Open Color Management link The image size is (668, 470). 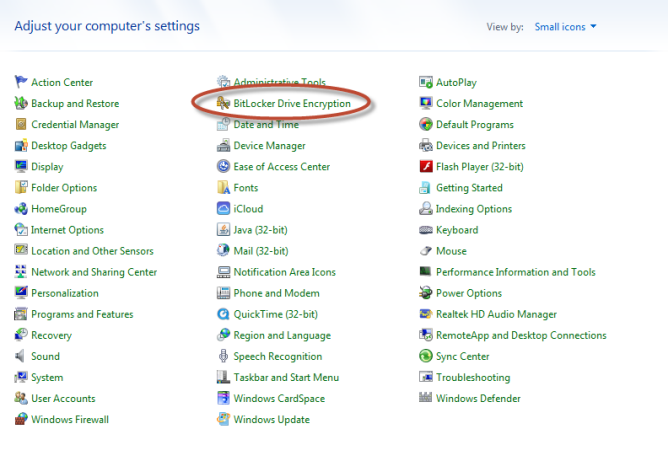(x=479, y=104)
